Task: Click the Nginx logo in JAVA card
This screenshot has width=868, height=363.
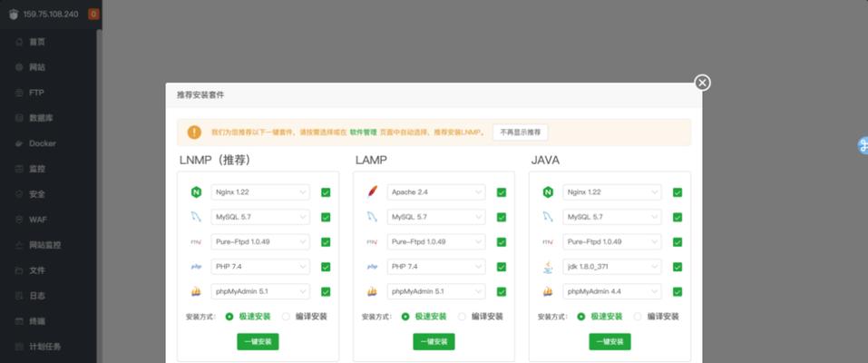Action: pyautogui.click(x=548, y=192)
